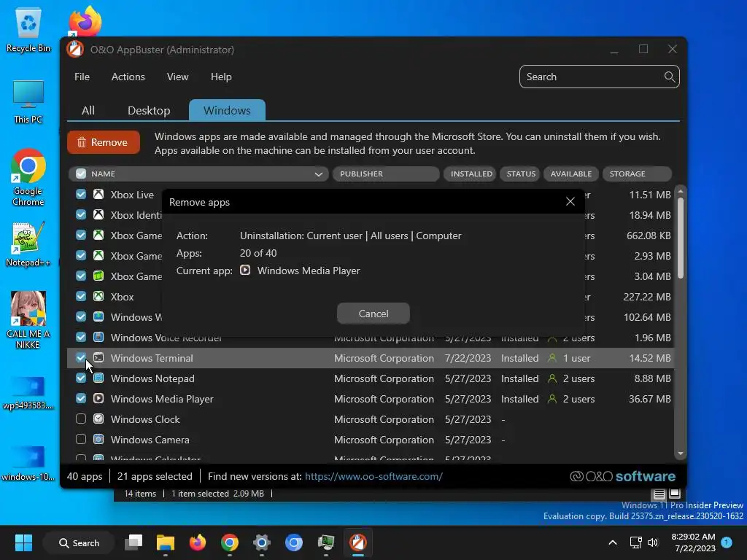Sort by STATUS column header
Image resolution: width=747 pixels, height=560 pixels.
click(x=520, y=174)
